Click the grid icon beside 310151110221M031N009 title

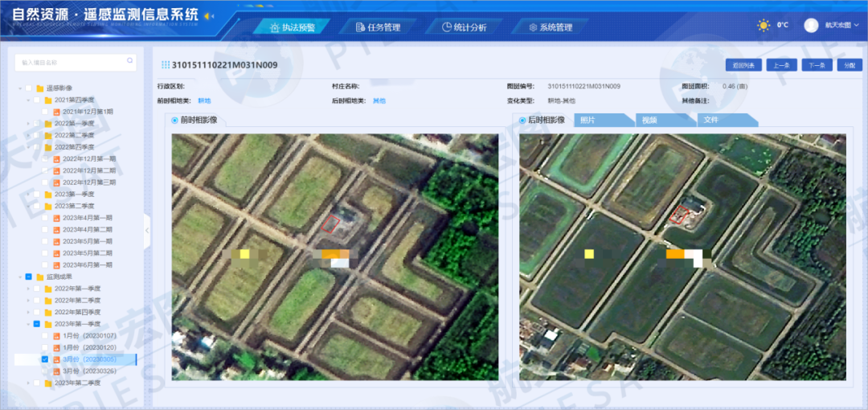pyautogui.click(x=165, y=65)
